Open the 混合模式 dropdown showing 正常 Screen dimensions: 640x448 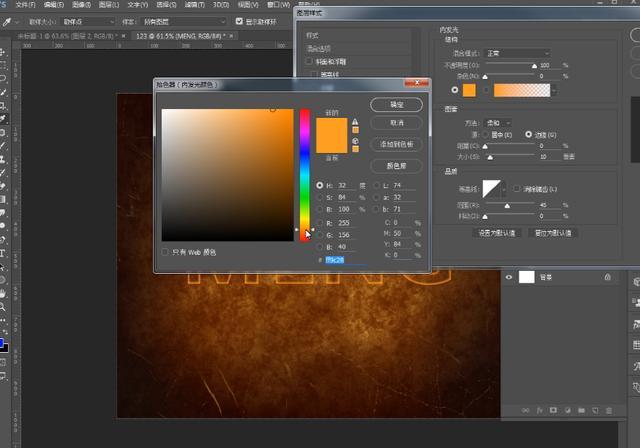517,53
